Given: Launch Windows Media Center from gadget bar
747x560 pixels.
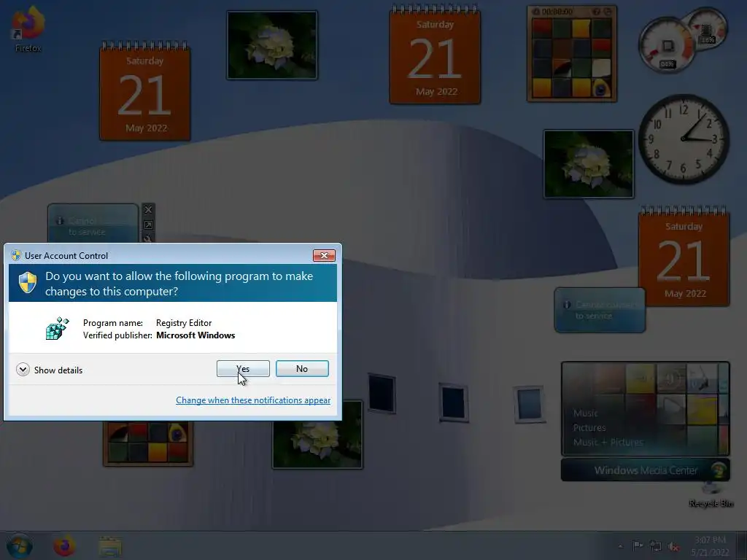Looking at the screenshot, I should tap(646, 470).
